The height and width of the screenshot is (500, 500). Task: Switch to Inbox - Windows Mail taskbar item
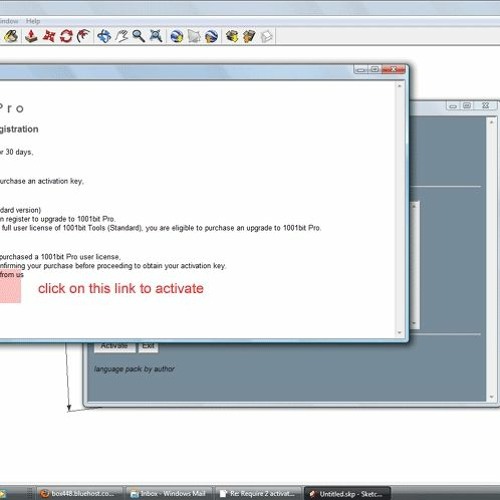click(x=169, y=493)
